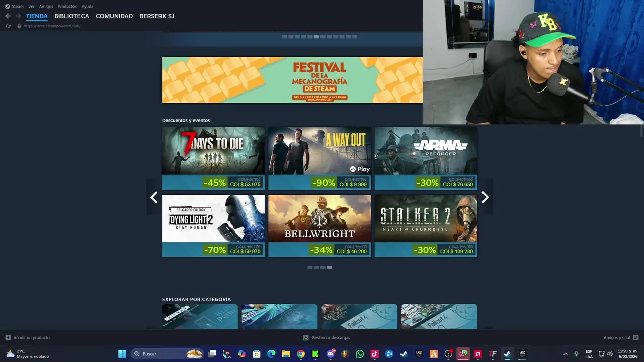Click the Añadir un producto link
This screenshot has height=362, width=644.
(31, 338)
